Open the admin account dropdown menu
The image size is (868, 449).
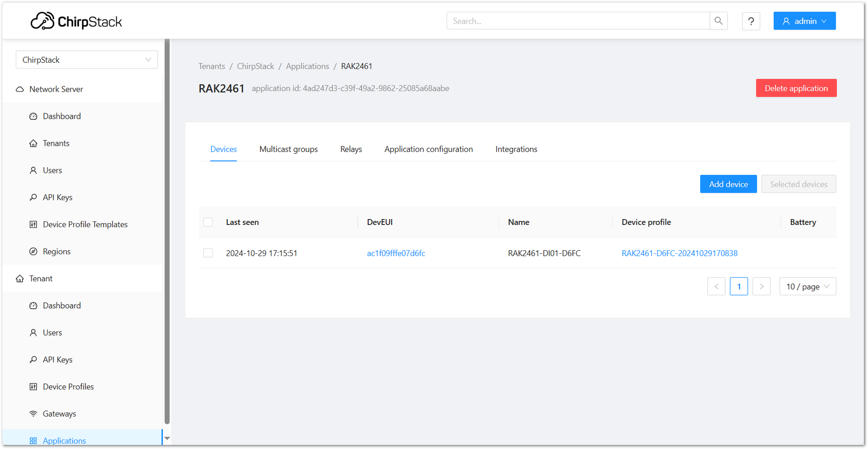click(805, 21)
